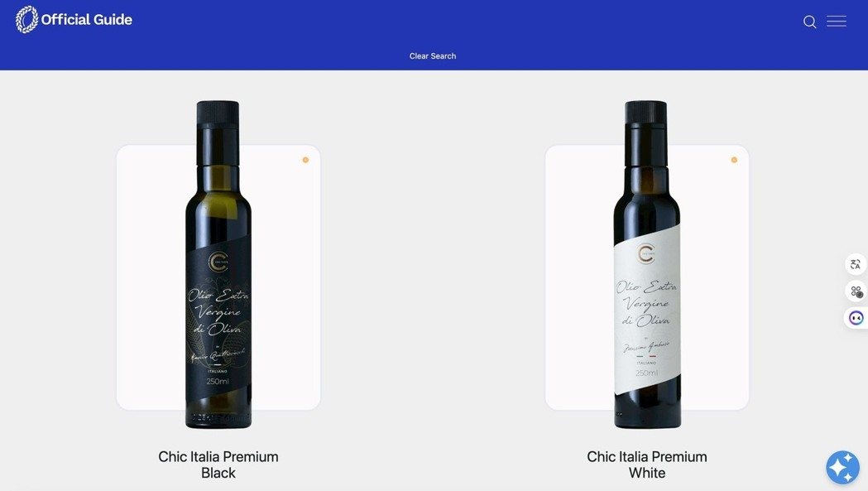
Task: Open the translate icon on the right sidebar
Action: pos(856,264)
